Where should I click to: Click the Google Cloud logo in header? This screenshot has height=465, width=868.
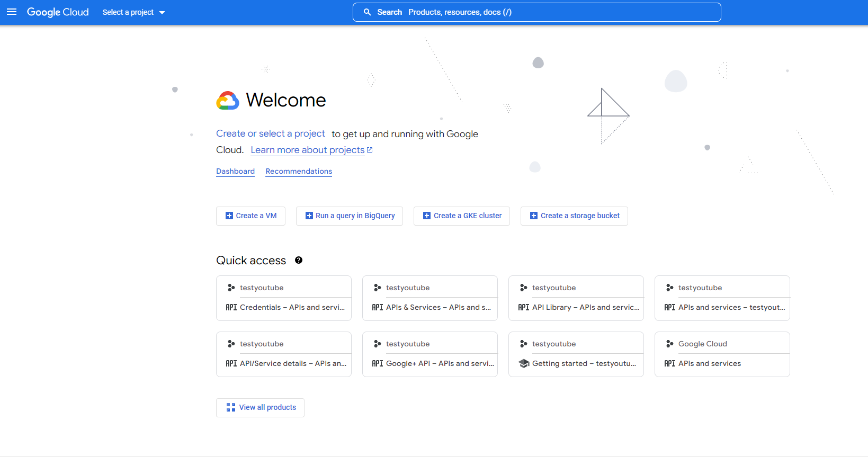58,12
